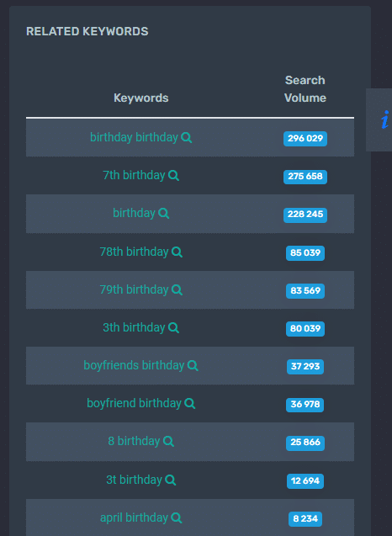Click magnifier icon beside 'birthday' keyword
392x536 pixels.
(x=164, y=214)
